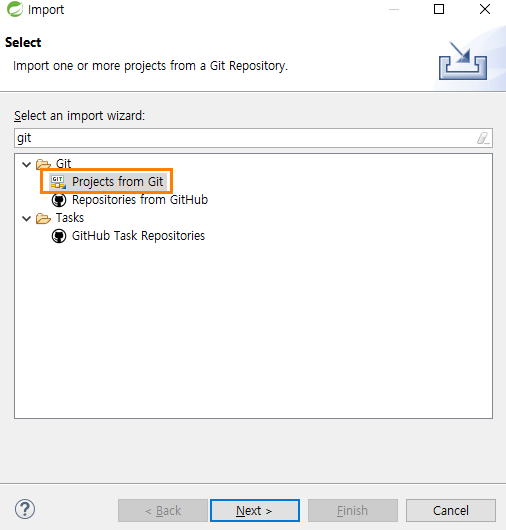The image size is (506, 530).
Task: Click the Git folder icon
Action: click(x=43, y=164)
